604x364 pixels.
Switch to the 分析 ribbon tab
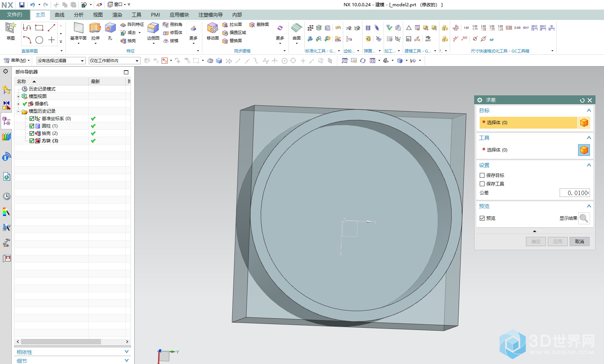[78, 15]
